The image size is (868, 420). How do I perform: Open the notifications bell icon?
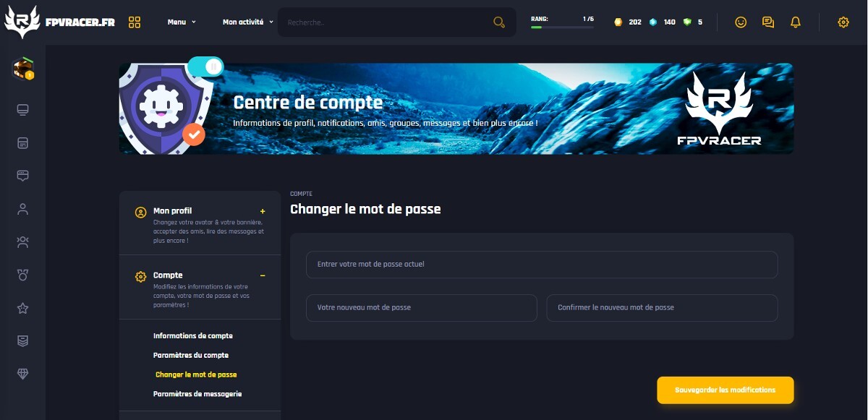tap(796, 22)
